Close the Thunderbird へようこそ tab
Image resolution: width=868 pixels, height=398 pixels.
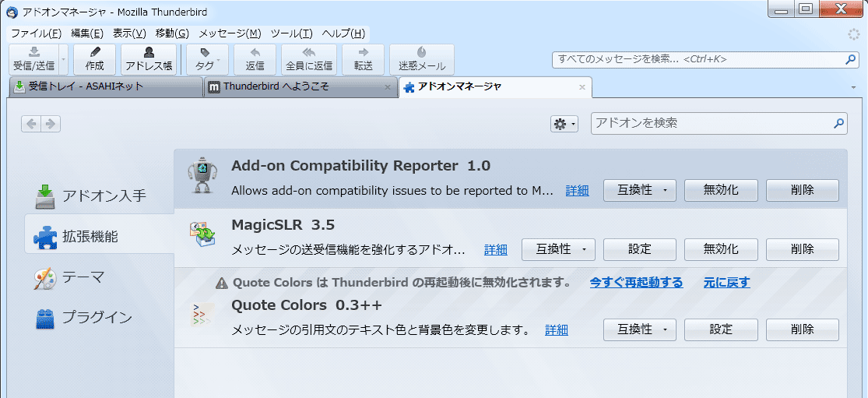coord(388,87)
